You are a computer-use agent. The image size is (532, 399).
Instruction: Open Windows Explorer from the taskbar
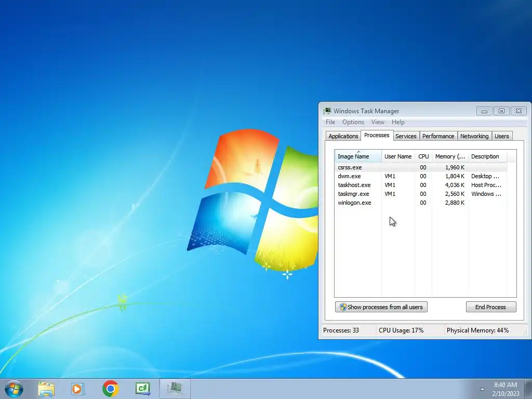coord(46,389)
